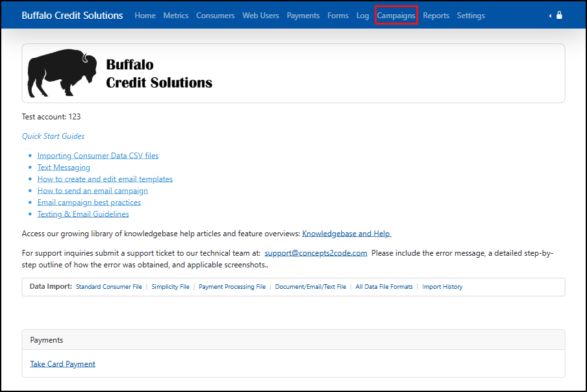Open the Reports menu
587x392 pixels.
tap(436, 16)
